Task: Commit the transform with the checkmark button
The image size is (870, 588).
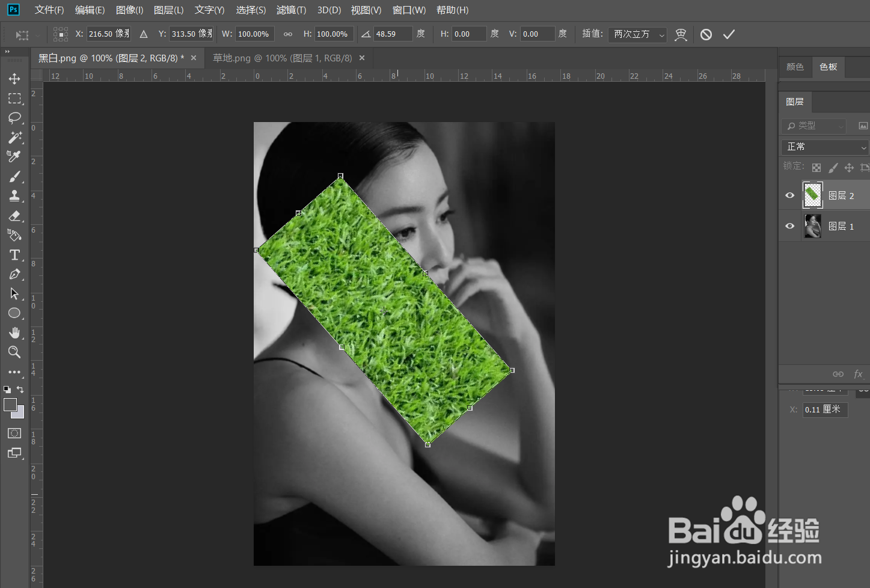Action: point(729,34)
